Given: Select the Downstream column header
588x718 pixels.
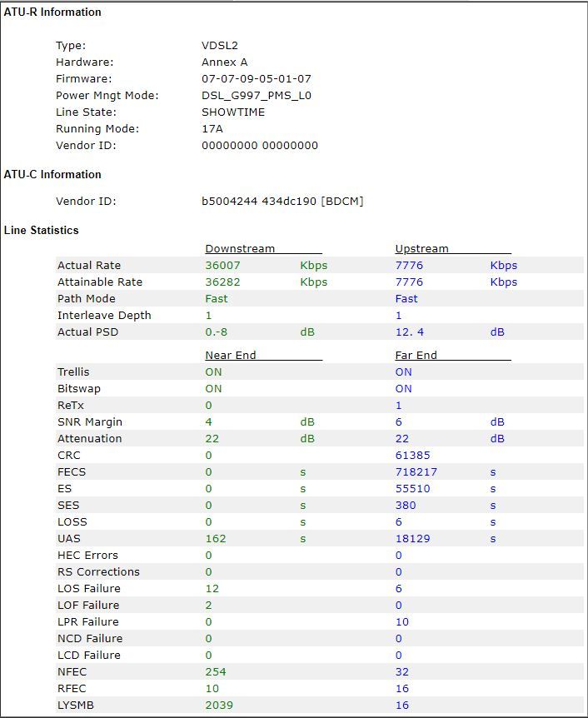Looking at the screenshot, I should [x=240, y=248].
